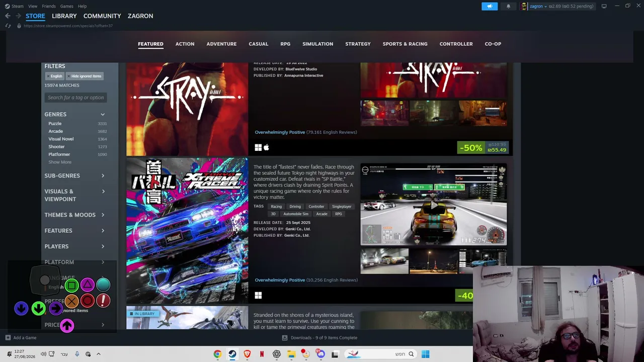The height and width of the screenshot is (362, 644).
Task: Click the Automobile Sim tag
Action: tap(296, 214)
